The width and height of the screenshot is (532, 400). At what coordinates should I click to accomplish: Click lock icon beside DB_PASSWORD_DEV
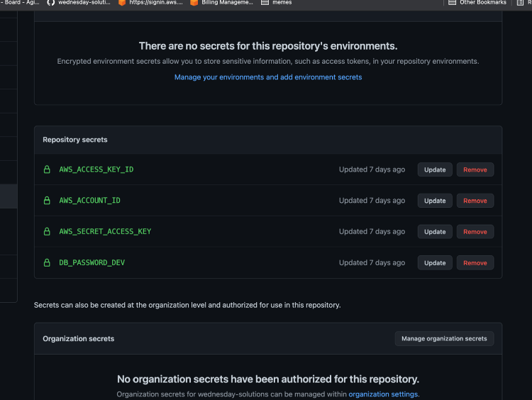point(47,262)
